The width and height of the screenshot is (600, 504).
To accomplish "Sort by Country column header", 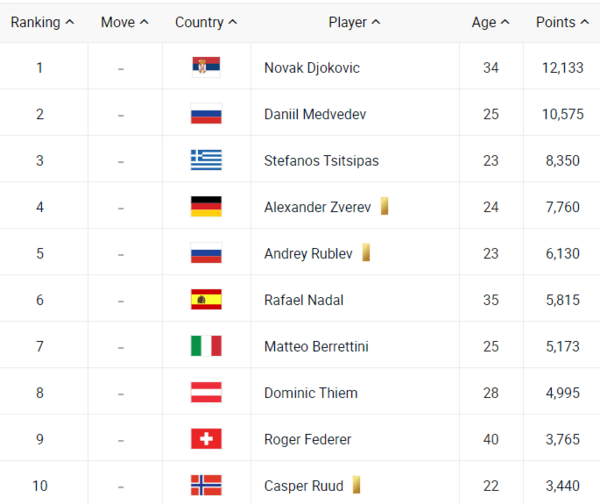I will (x=206, y=22).
